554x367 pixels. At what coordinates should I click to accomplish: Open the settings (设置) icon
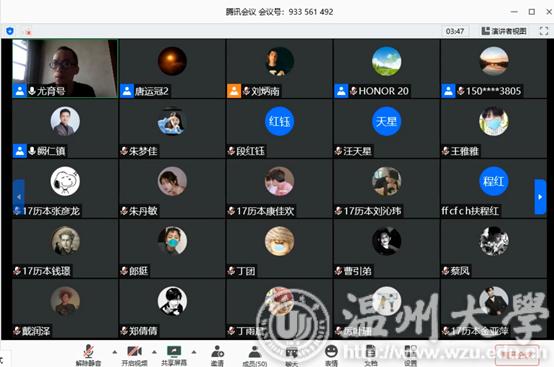coord(410,355)
